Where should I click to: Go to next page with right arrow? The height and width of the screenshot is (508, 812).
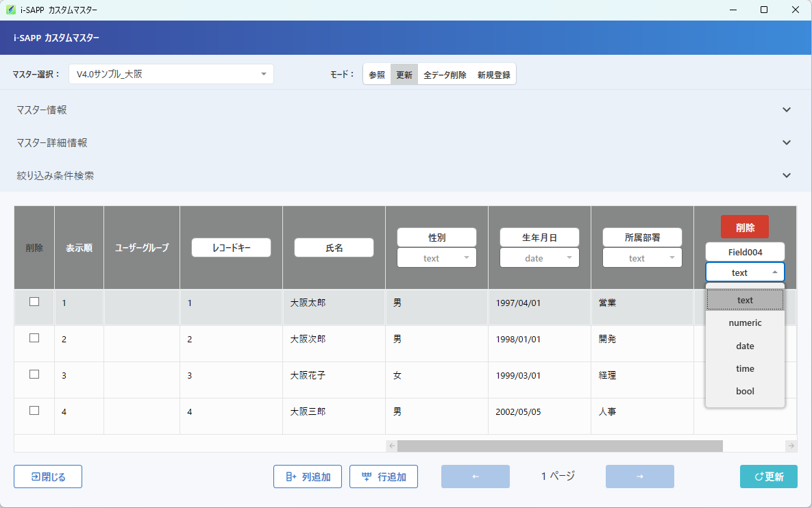tap(640, 477)
